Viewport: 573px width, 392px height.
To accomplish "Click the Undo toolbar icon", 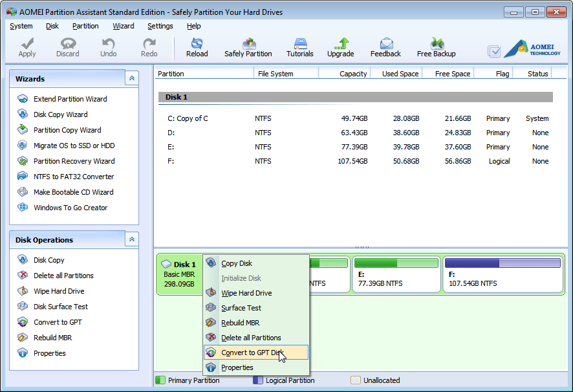I will (108, 47).
